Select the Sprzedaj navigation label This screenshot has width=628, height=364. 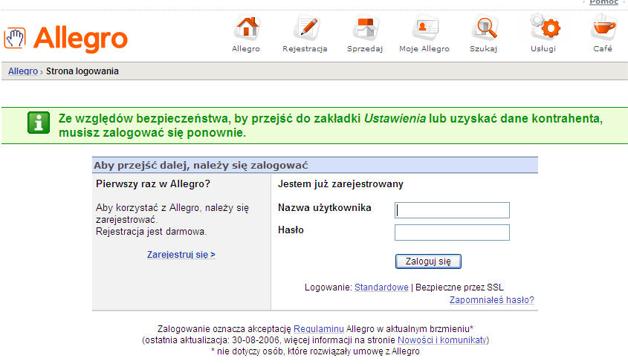(x=365, y=49)
